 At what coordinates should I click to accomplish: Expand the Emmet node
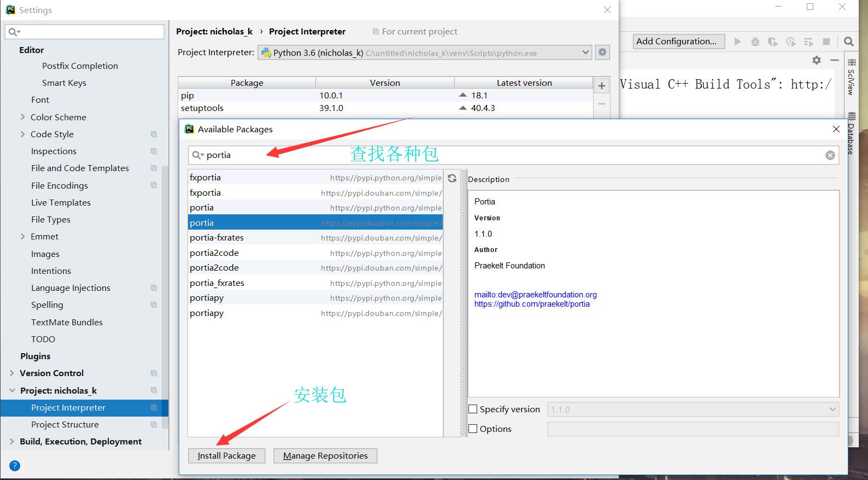22,236
